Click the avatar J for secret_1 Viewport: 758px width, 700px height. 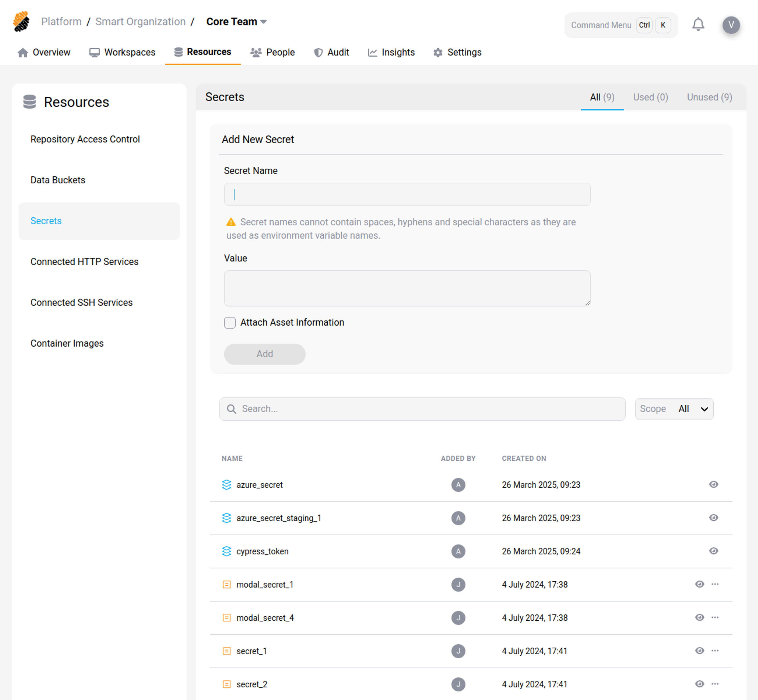[x=458, y=651]
